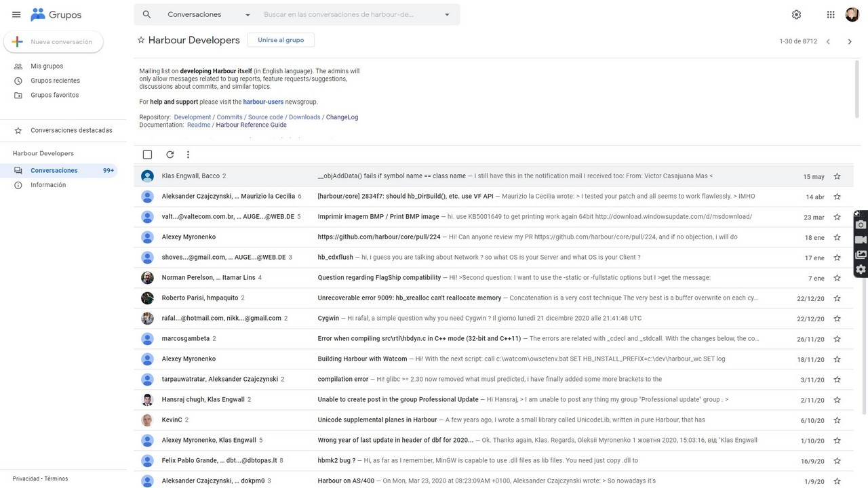Open the Commits link
This screenshot has width=868, height=488.
(x=229, y=117)
